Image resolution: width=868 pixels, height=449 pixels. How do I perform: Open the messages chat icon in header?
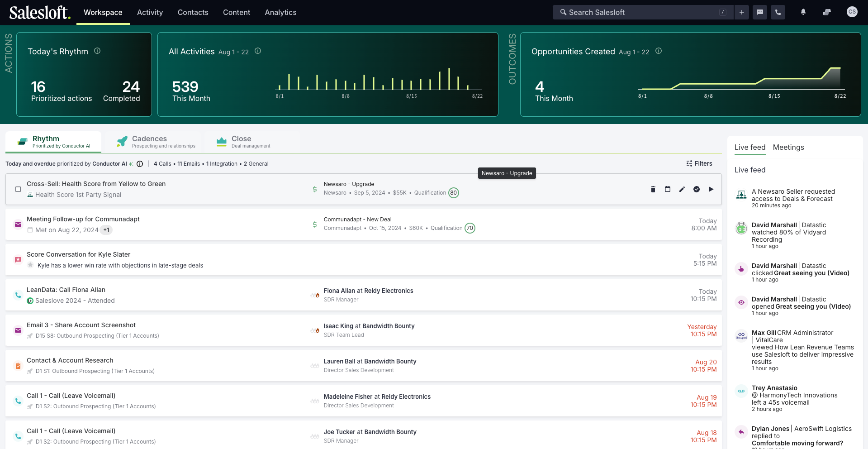click(x=760, y=12)
